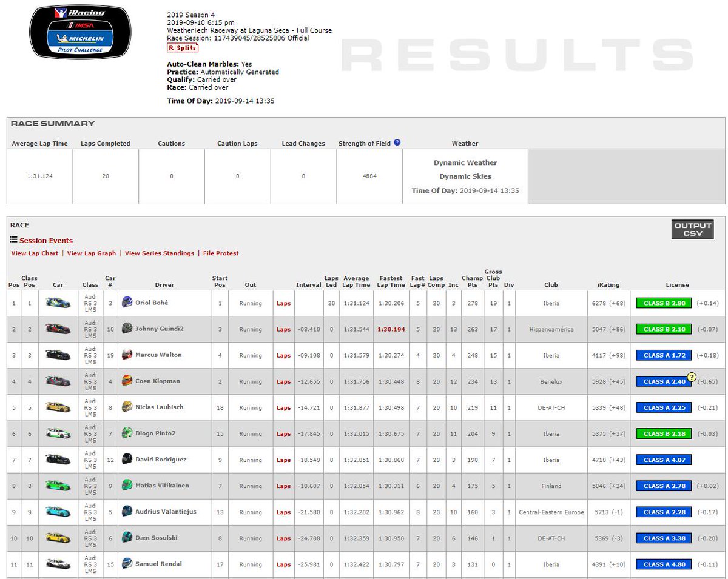Viewport: 728px width, 579px height.
Task: Click the red fastest lap time 1:30.194
Action: click(x=391, y=329)
